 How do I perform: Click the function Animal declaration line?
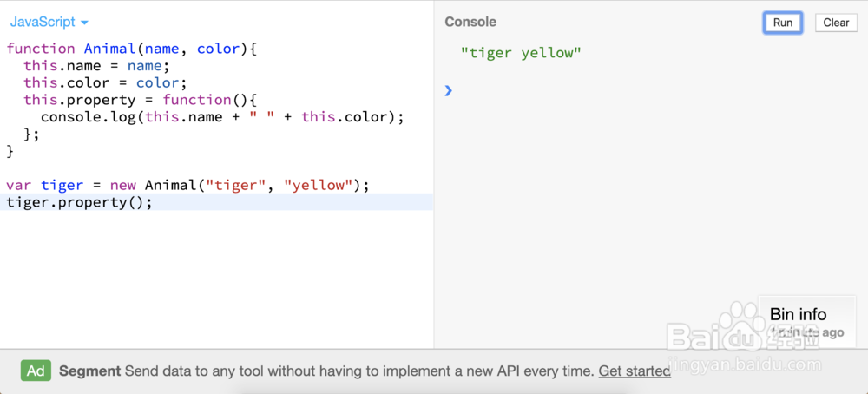[x=132, y=49]
